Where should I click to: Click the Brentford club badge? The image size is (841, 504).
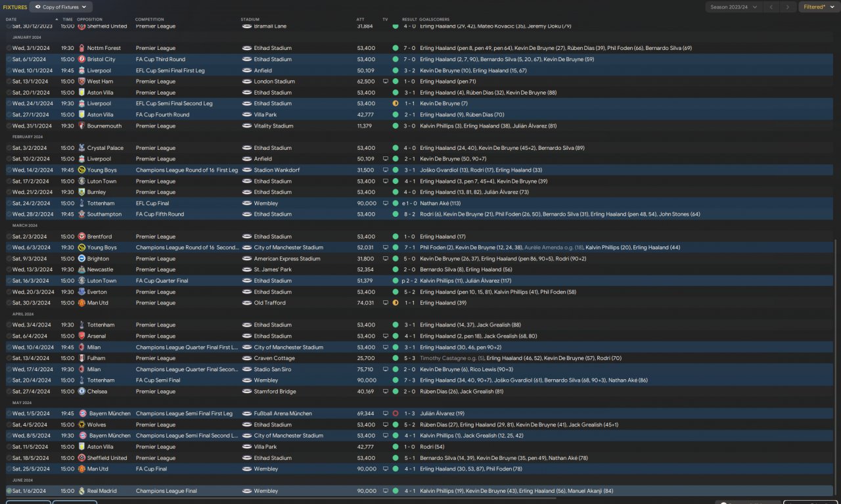(81, 237)
